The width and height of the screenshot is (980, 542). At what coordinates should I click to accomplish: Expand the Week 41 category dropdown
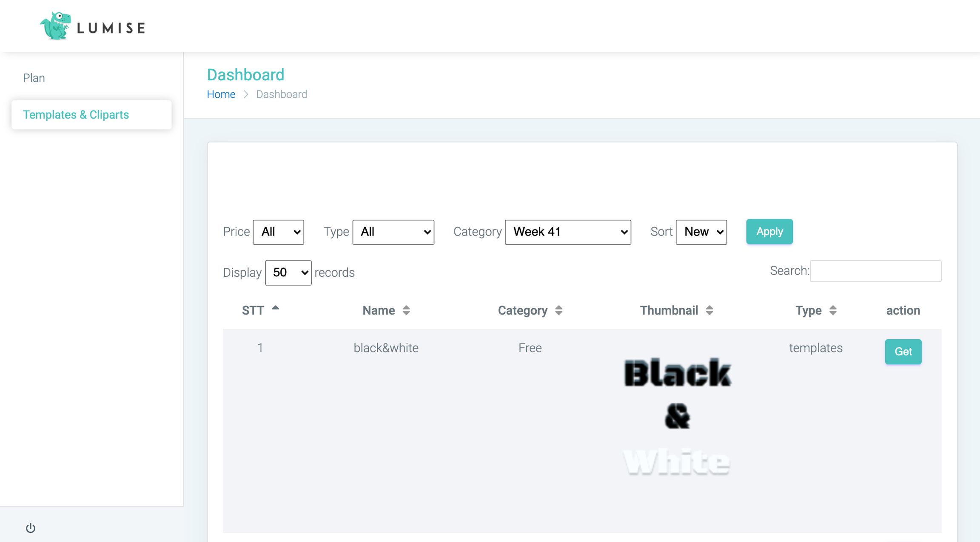[567, 232]
